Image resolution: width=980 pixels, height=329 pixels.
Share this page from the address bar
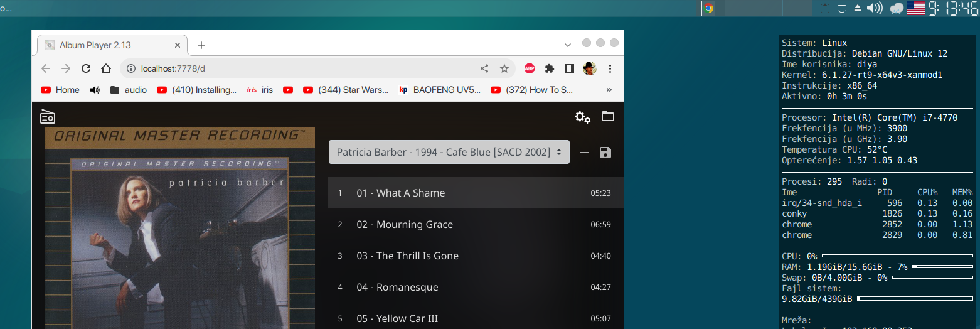(x=484, y=68)
